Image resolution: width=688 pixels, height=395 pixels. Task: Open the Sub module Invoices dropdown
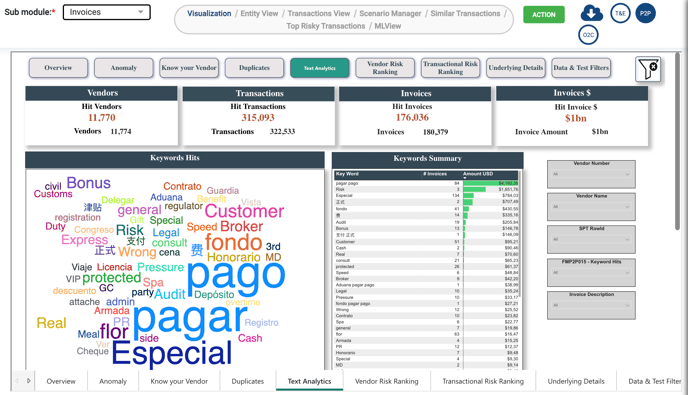[107, 12]
